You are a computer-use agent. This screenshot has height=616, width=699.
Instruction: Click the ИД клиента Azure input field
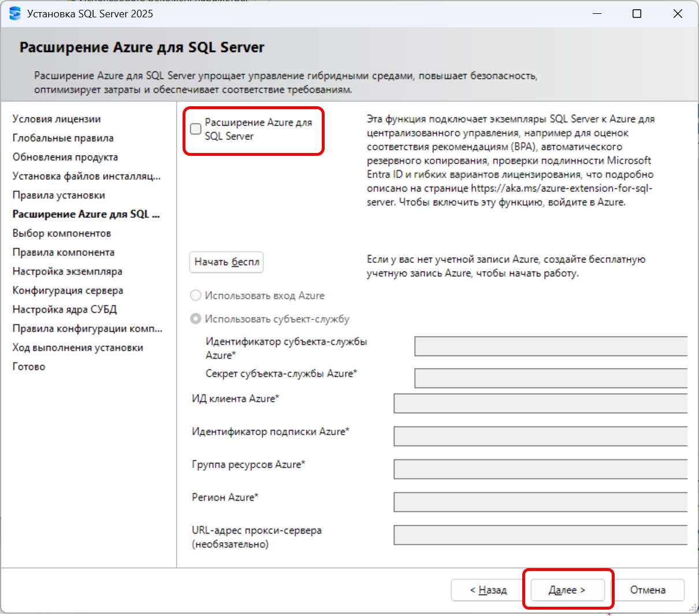[541, 404]
